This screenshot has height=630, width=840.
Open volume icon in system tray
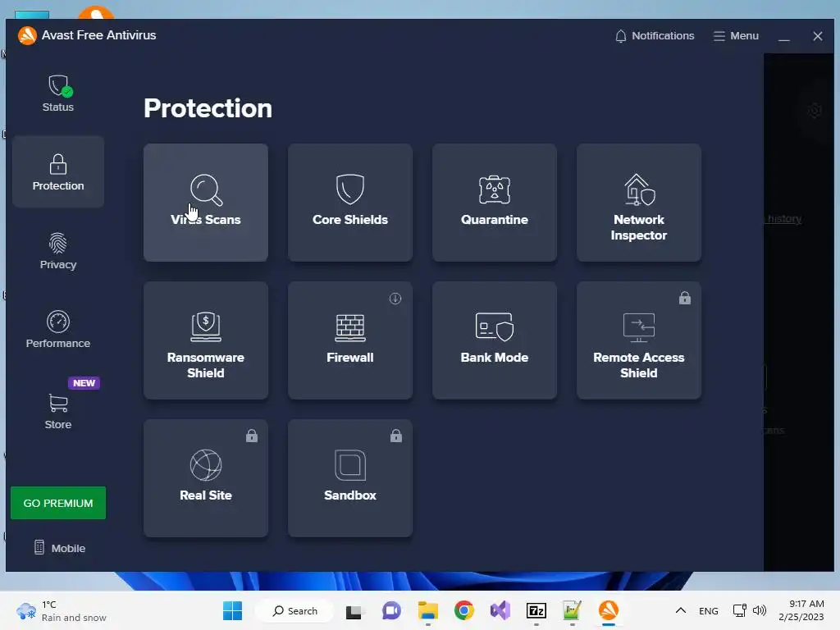(x=759, y=610)
